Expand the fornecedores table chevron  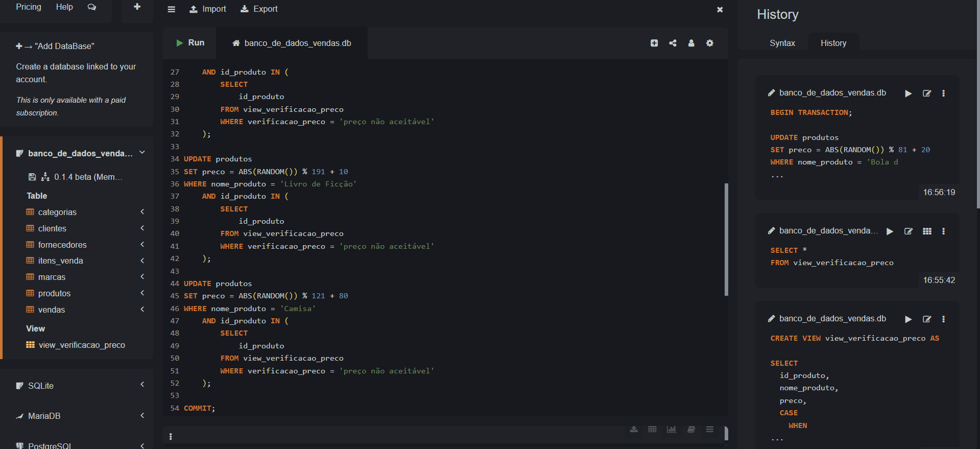[x=142, y=245]
